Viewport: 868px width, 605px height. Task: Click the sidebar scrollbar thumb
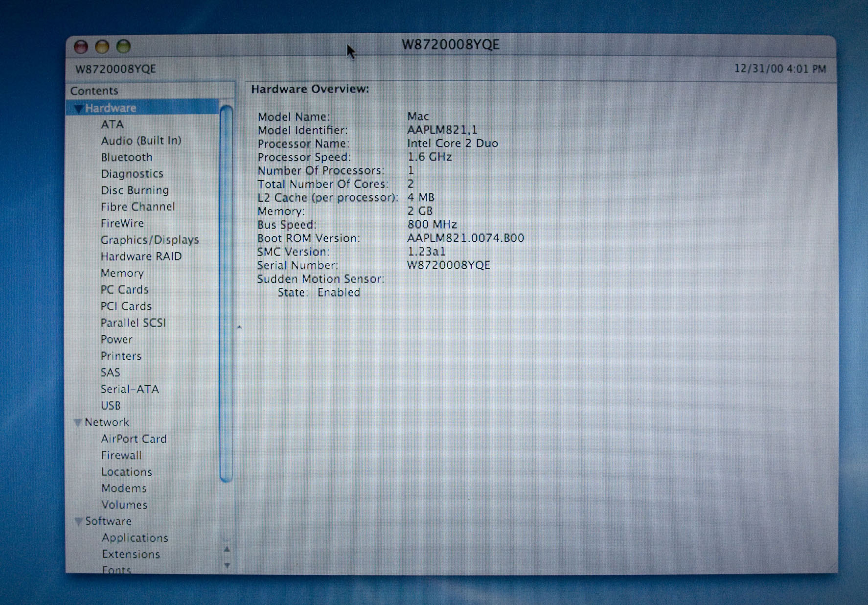click(x=226, y=294)
